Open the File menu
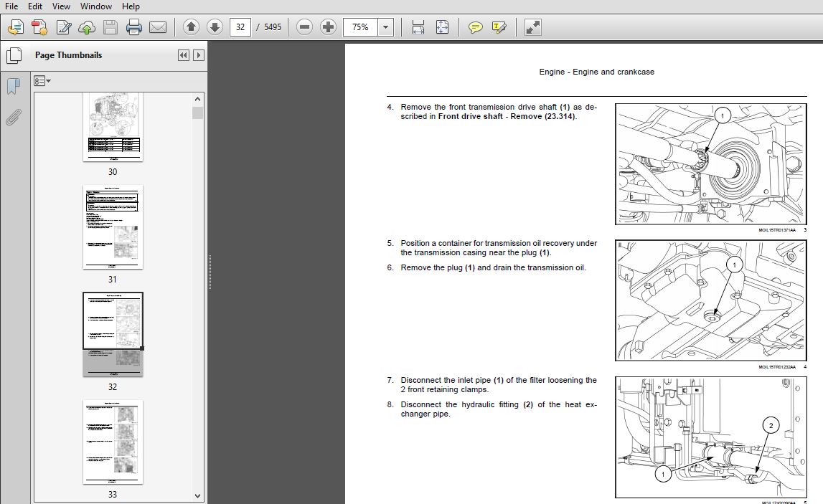This screenshot has height=504, width=823. click(11, 6)
